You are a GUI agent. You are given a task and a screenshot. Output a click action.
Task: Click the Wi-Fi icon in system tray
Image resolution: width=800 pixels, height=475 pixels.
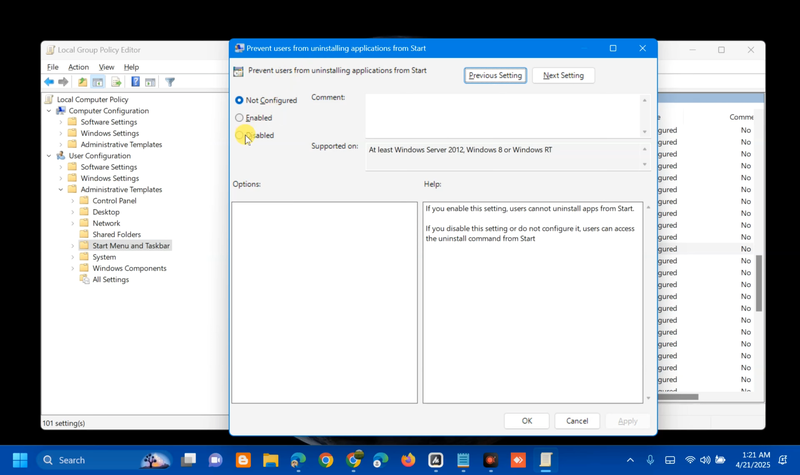click(x=690, y=460)
